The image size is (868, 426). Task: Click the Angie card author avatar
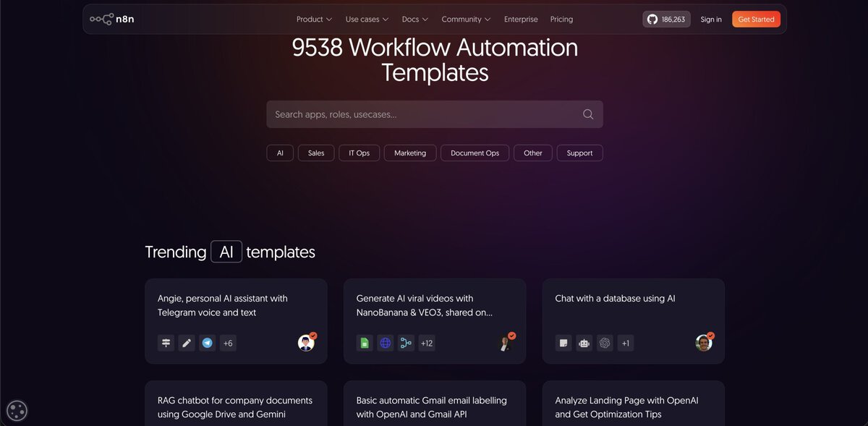click(307, 342)
